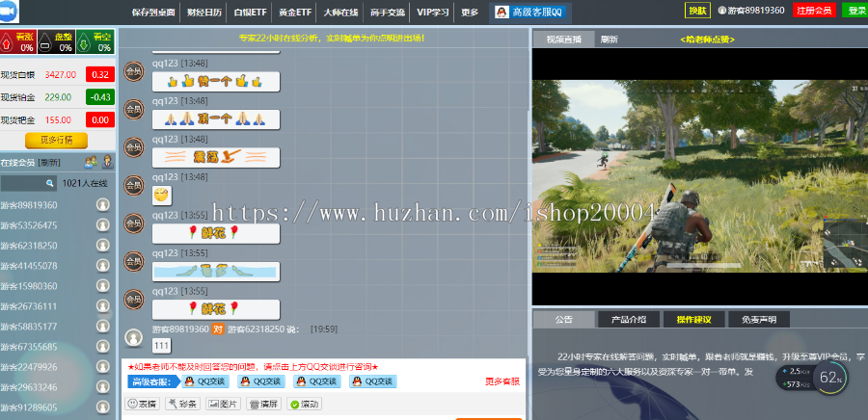Screen dimensions: 868x420
Task: Click the avatar icon beside 游客29633246
Action: (x=102, y=387)
